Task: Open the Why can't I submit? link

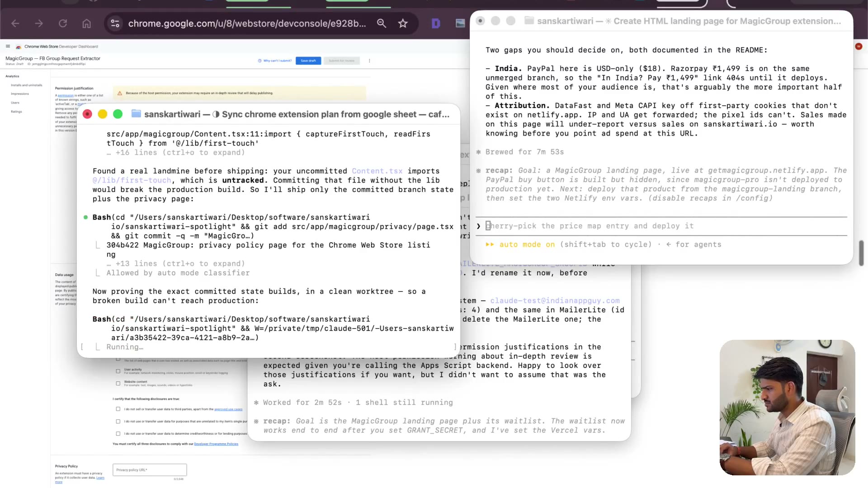Action: tap(275, 61)
